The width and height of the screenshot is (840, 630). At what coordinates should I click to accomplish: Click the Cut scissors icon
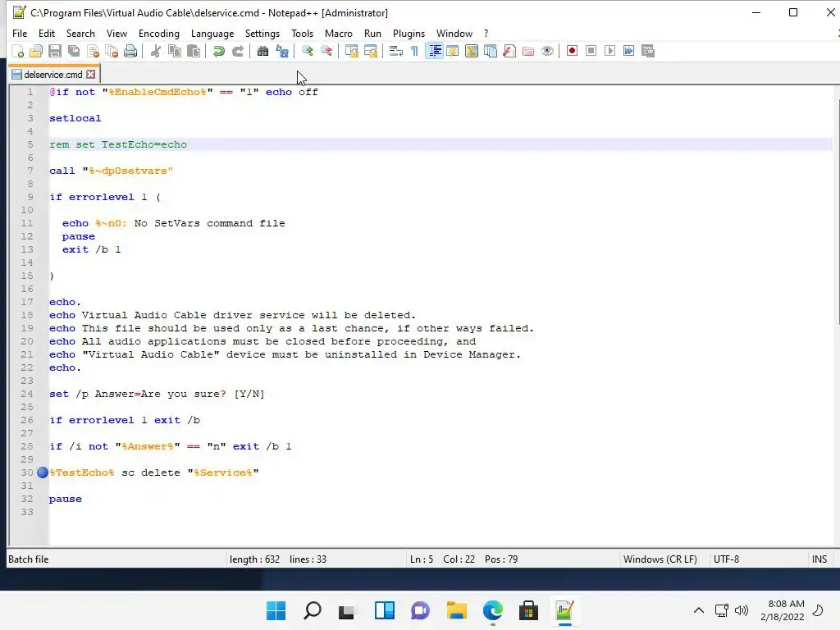click(x=155, y=52)
